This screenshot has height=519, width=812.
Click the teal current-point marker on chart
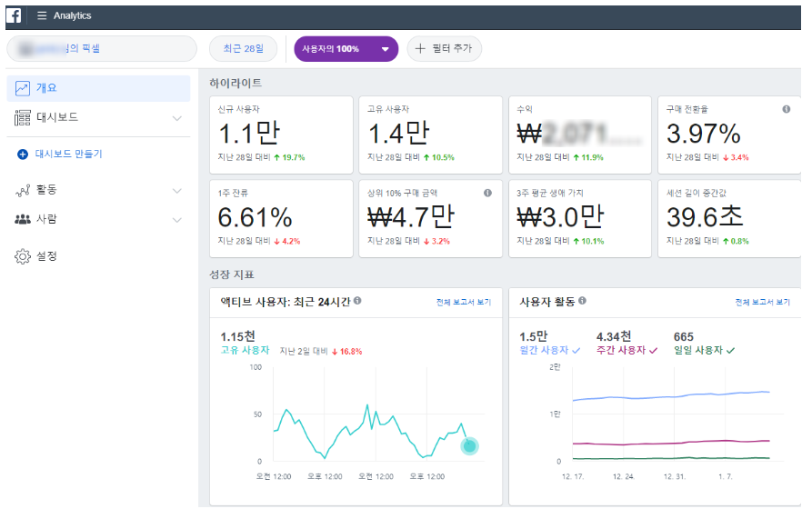pyautogui.click(x=470, y=446)
